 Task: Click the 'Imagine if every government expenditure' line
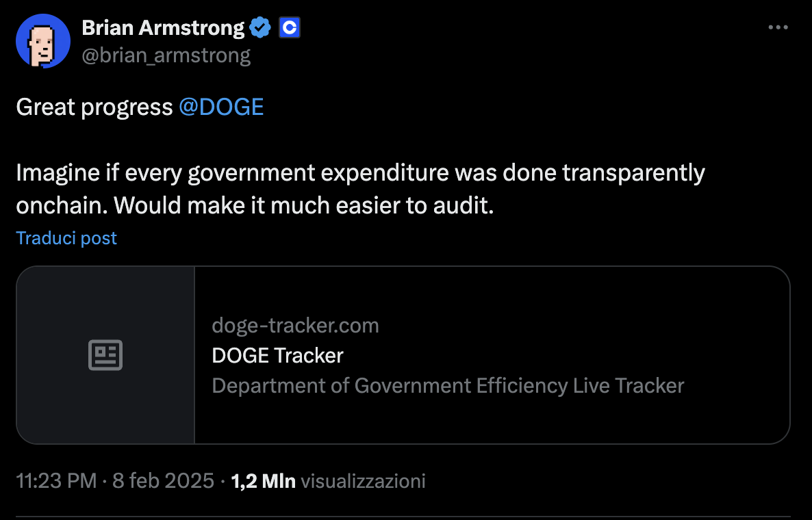point(360,173)
